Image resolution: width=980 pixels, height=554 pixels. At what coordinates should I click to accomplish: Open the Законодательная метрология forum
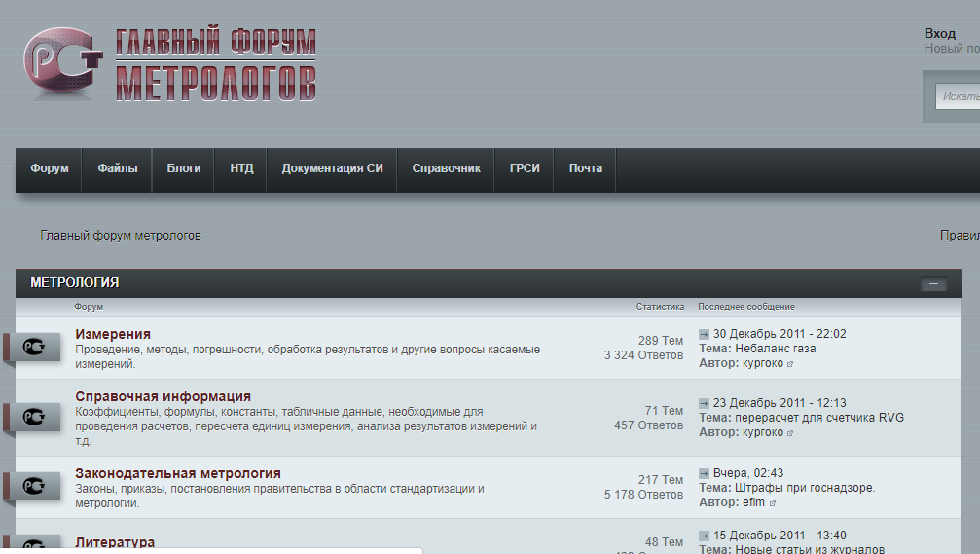178,473
